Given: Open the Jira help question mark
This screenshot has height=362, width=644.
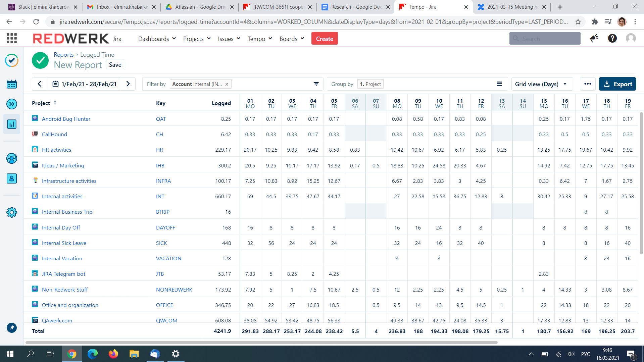Looking at the screenshot, I should point(612,39).
